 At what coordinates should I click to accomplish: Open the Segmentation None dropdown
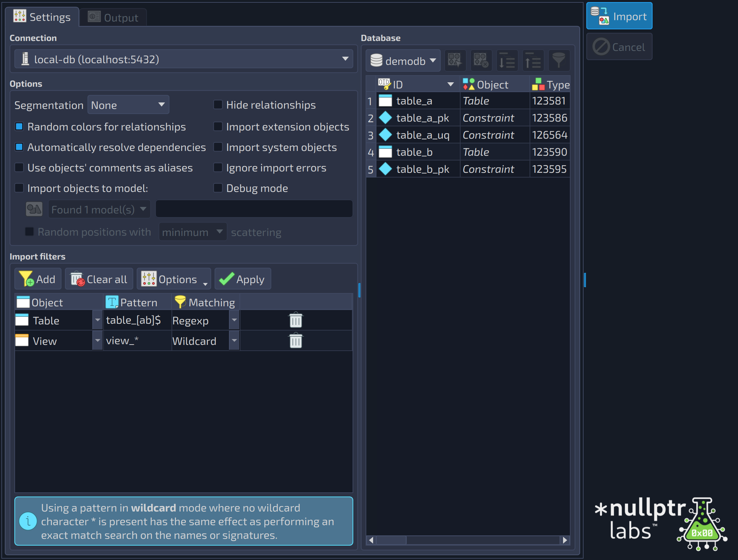coord(128,105)
